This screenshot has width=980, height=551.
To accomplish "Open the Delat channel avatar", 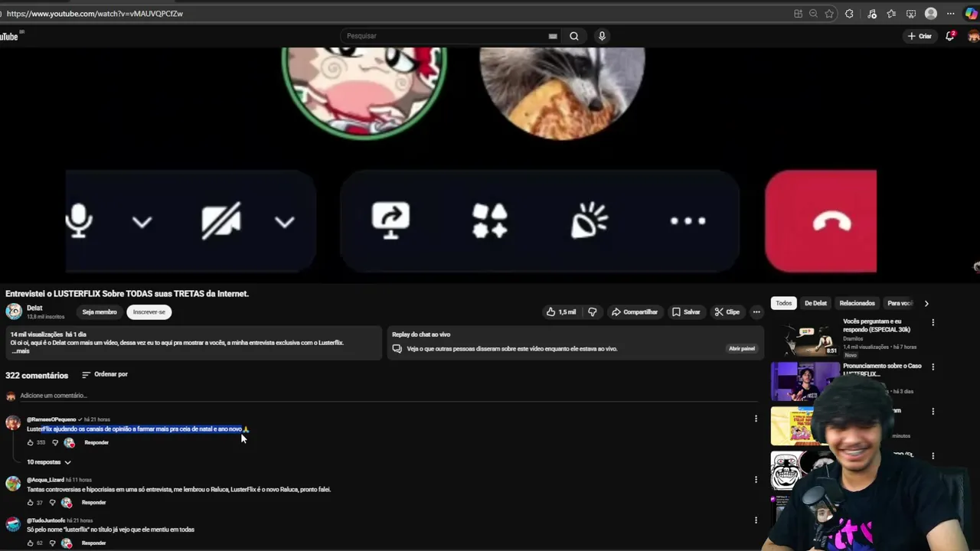I will (x=14, y=311).
